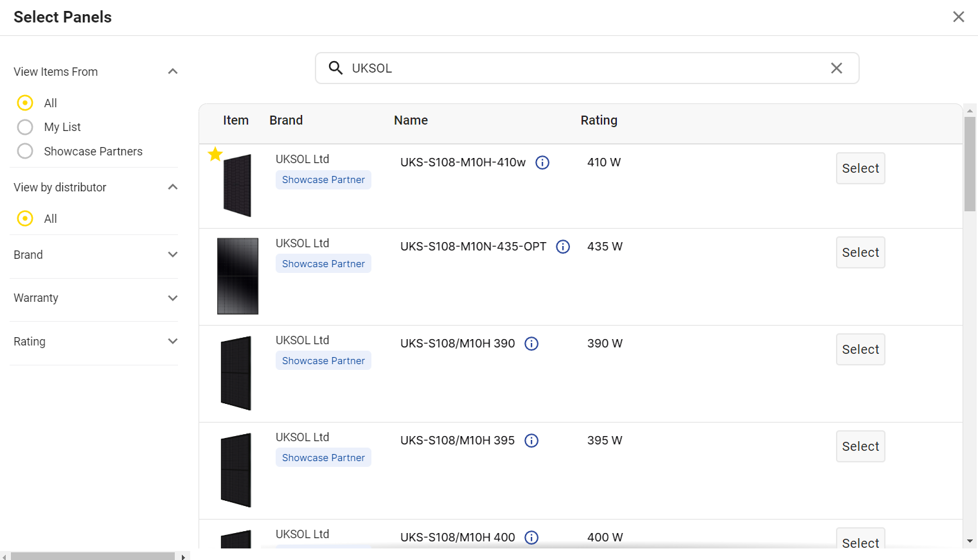Select the UKS-S108/M10H 395 panel

point(860,446)
